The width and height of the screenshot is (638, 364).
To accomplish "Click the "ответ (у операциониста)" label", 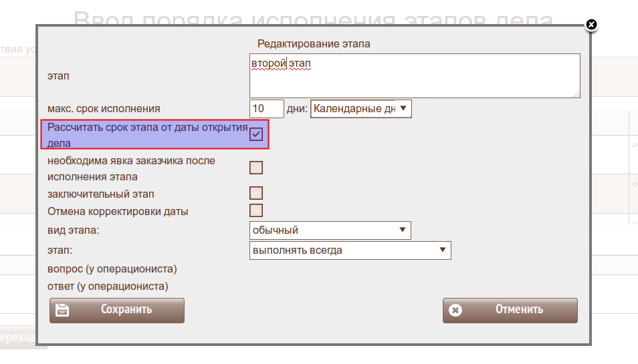I will point(108,287).
